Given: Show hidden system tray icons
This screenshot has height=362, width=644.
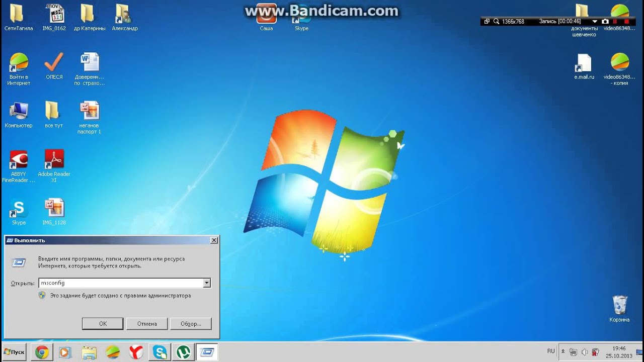Looking at the screenshot, I should [x=563, y=352].
